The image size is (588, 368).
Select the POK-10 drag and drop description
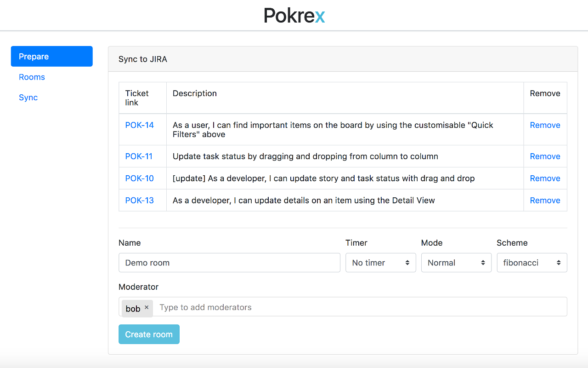tap(324, 178)
